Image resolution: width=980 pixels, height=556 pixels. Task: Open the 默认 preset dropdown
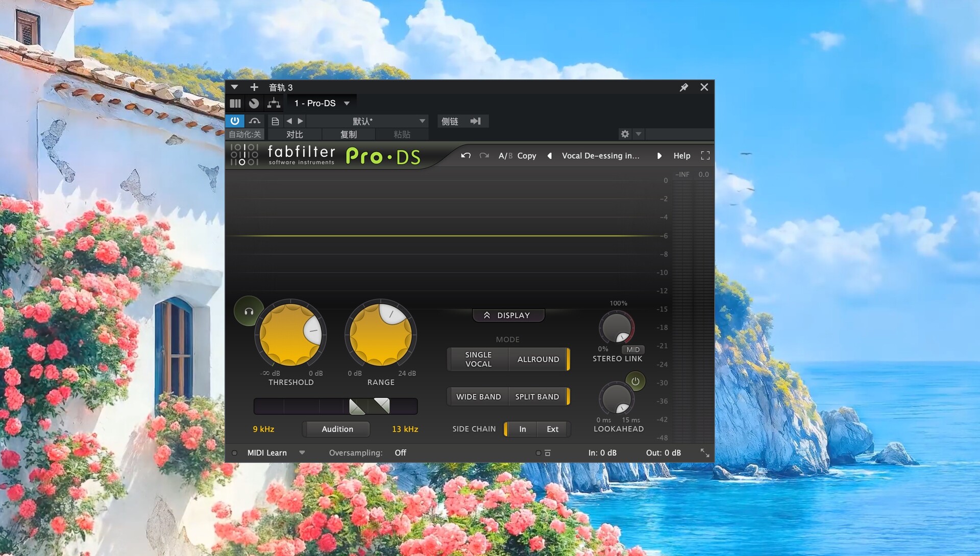422,121
